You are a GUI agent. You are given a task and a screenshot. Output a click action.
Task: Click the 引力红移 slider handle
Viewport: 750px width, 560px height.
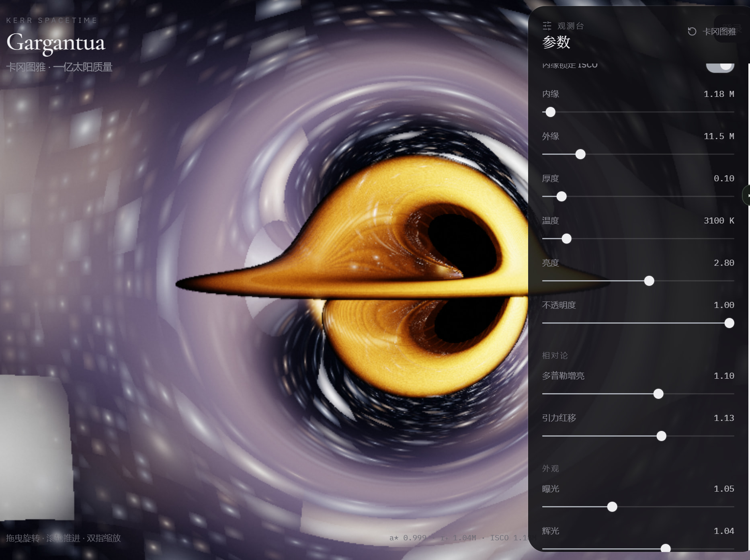661,436
